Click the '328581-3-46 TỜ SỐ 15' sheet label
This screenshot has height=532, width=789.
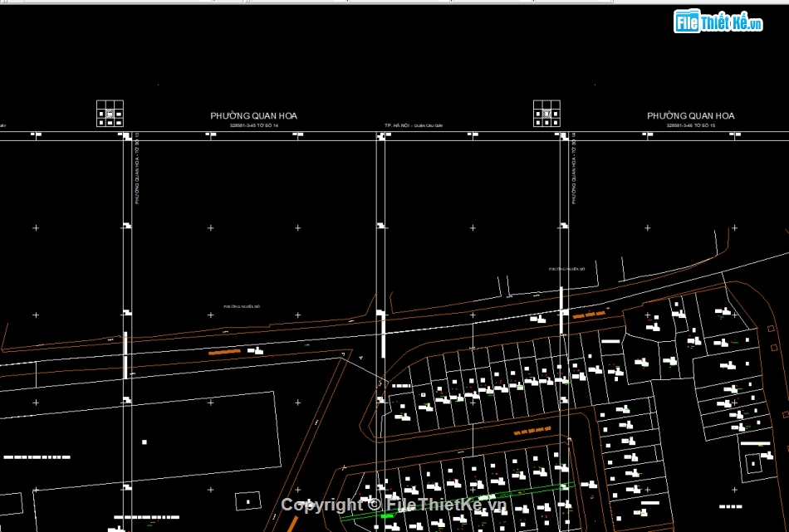click(x=691, y=125)
